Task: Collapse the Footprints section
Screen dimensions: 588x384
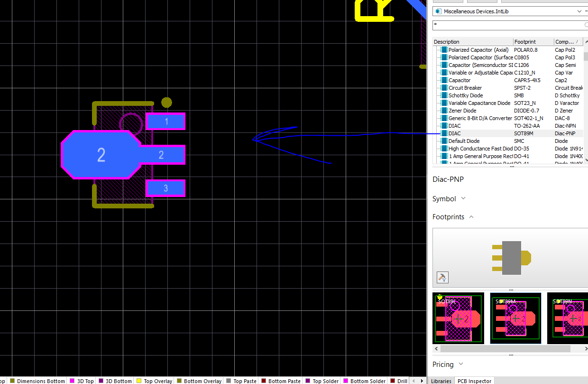Action: 471,217
